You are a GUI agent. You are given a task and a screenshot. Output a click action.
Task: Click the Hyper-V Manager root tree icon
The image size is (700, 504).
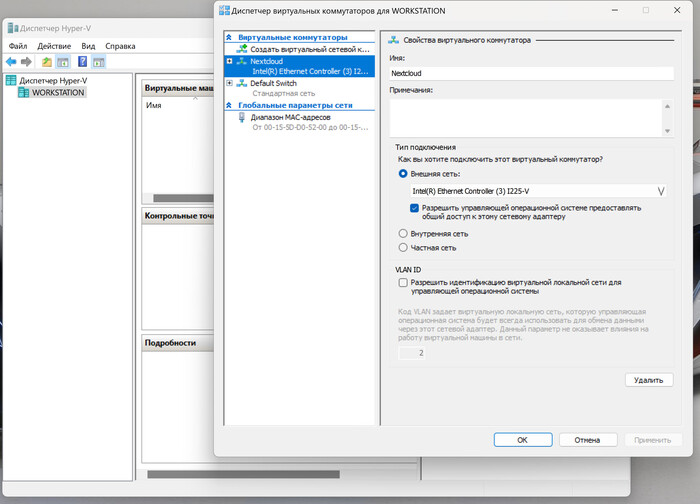click(11, 80)
